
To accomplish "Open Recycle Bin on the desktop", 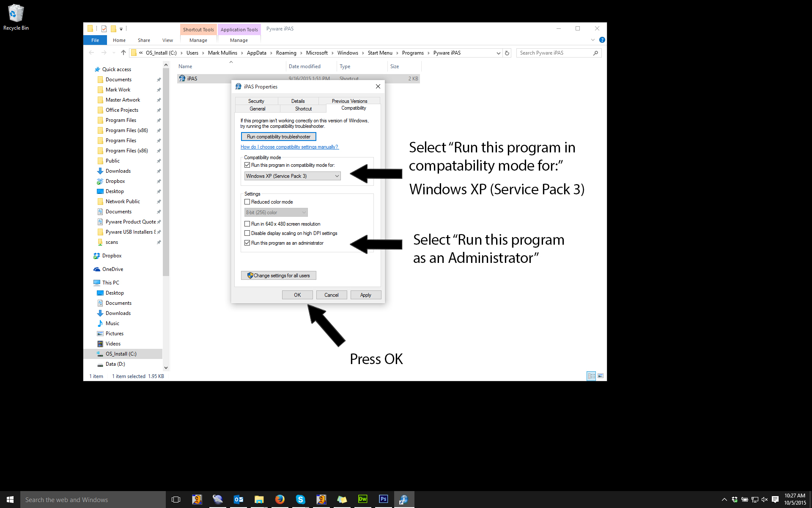I will click(16, 17).
